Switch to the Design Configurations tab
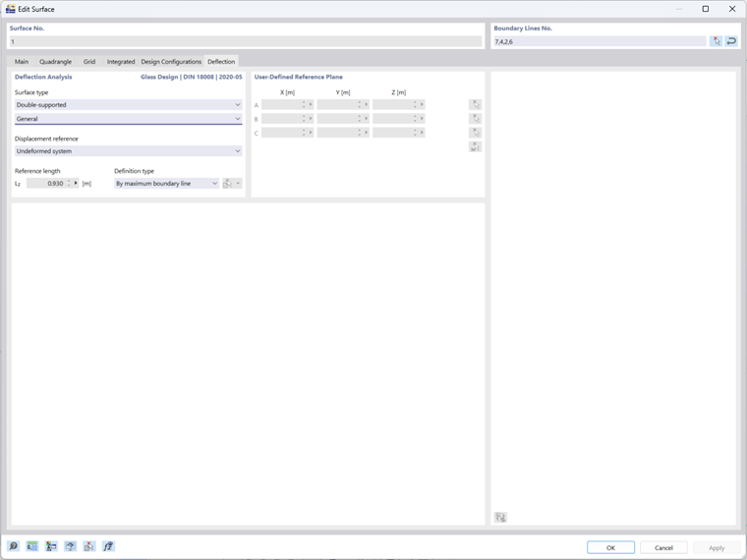Viewport: 747px width, 560px height. coord(171,62)
